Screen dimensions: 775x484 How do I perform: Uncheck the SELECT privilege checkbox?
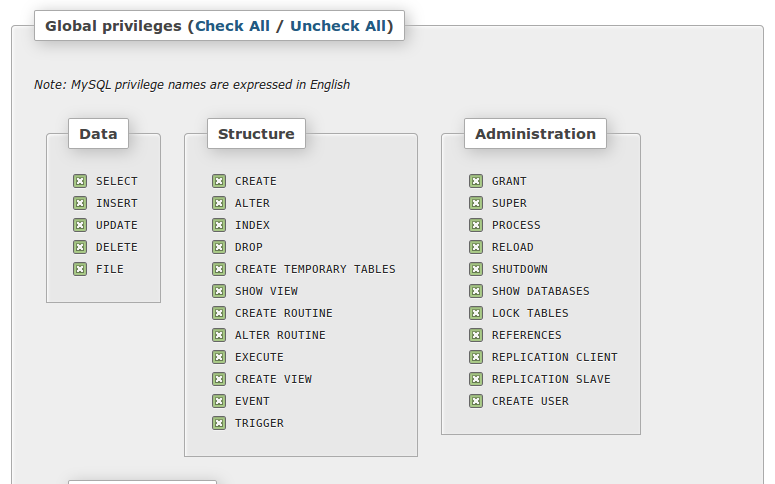[x=80, y=181]
